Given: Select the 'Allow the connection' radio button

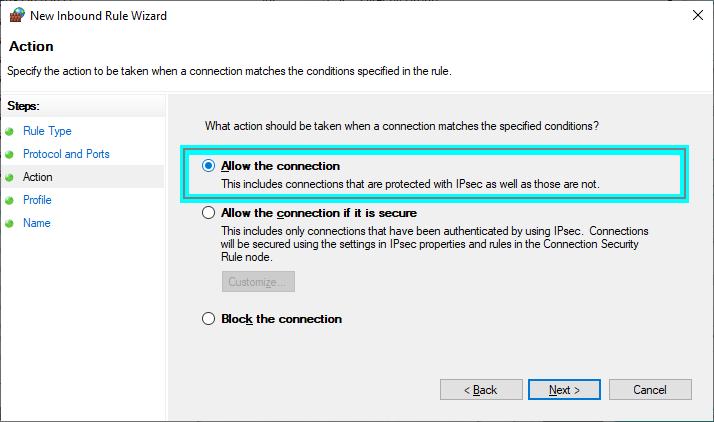Looking at the screenshot, I should coord(208,166).
